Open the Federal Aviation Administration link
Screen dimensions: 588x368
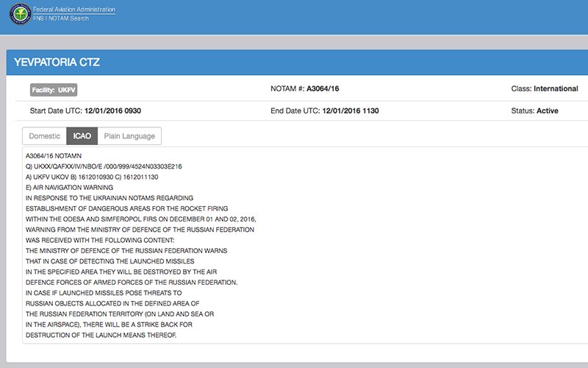coord(74,10)
